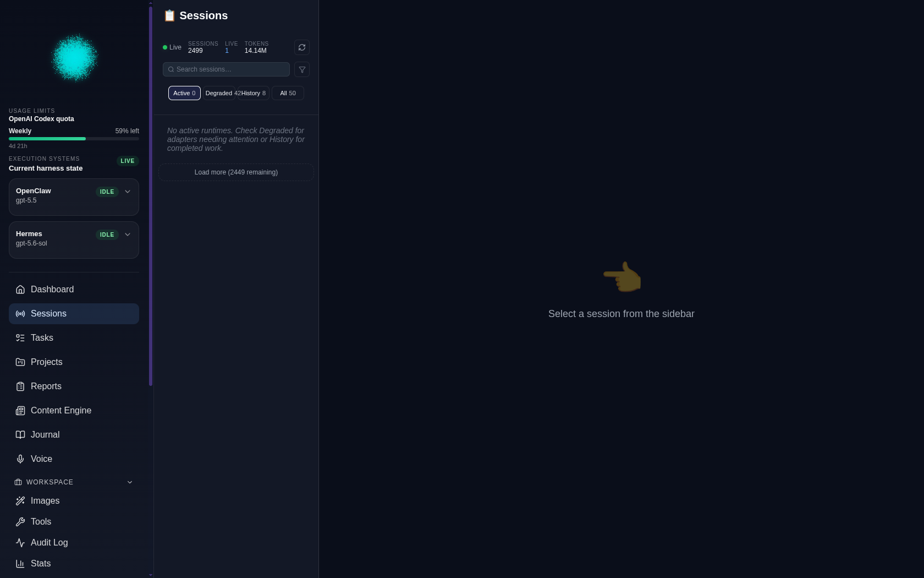Click the clipboard icon beside Sessions title
Viewport: 924px width, 578px height.
tap(169, 16)
